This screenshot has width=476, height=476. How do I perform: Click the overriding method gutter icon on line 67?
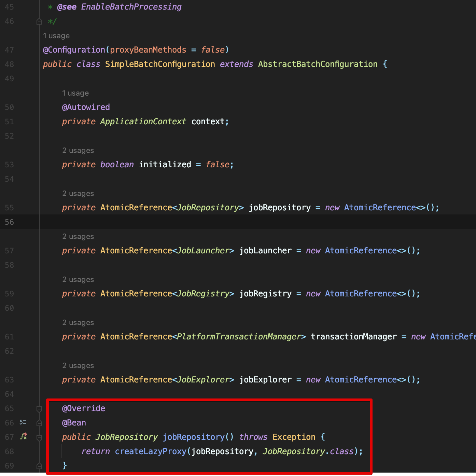(x=23, y=436)
